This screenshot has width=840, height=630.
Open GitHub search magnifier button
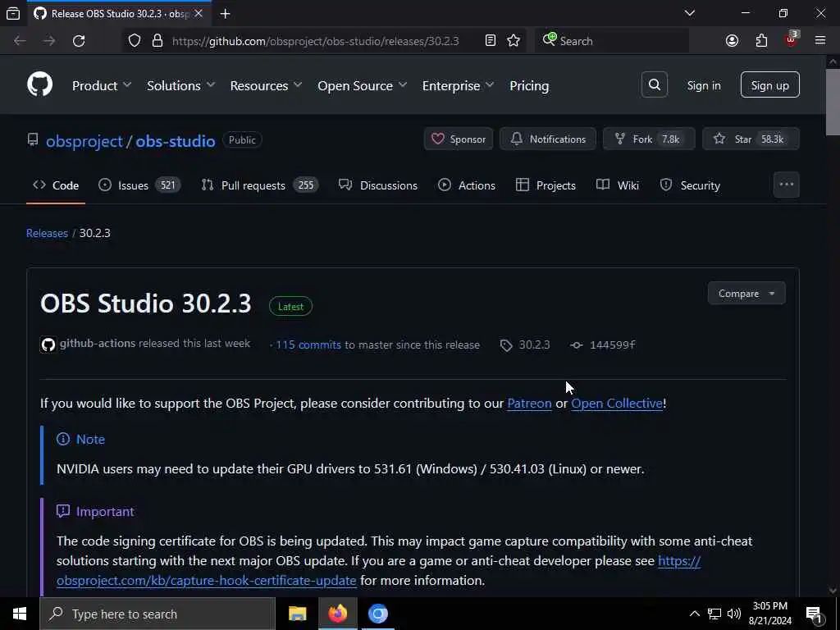654,84
